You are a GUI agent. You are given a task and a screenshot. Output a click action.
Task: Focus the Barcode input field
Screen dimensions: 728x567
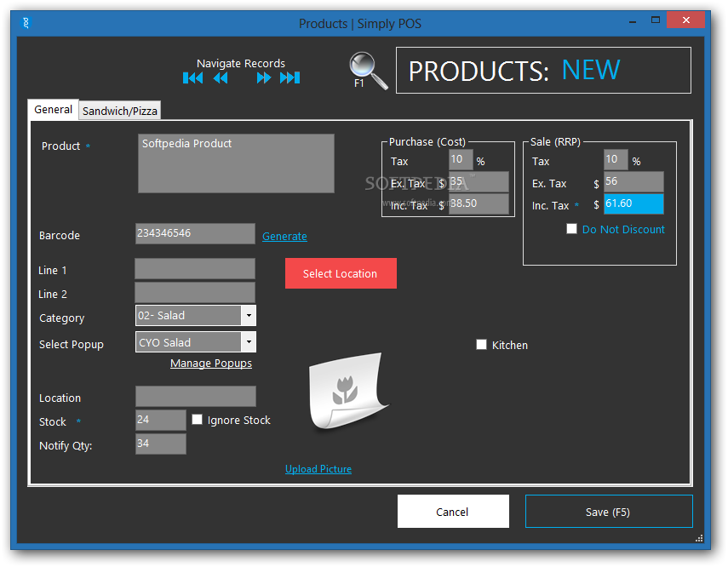pyautogui.click(x=195, y=233)
